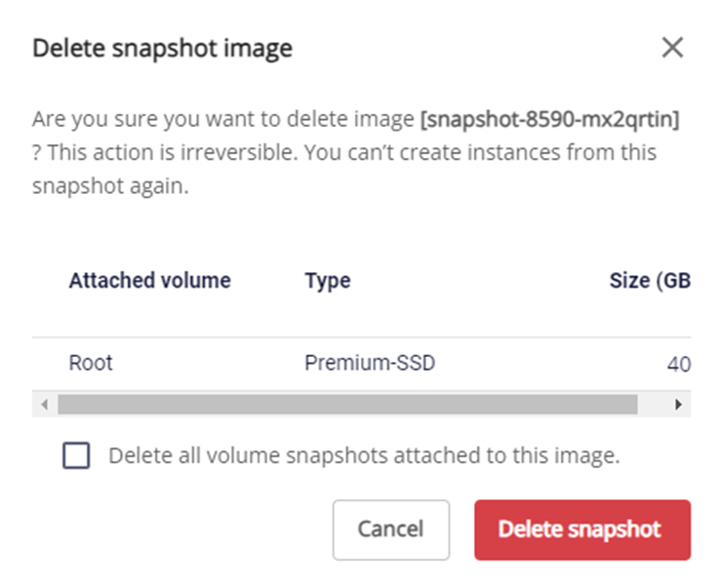Click the 'Are you sure' confirmation text

(222, 121)
